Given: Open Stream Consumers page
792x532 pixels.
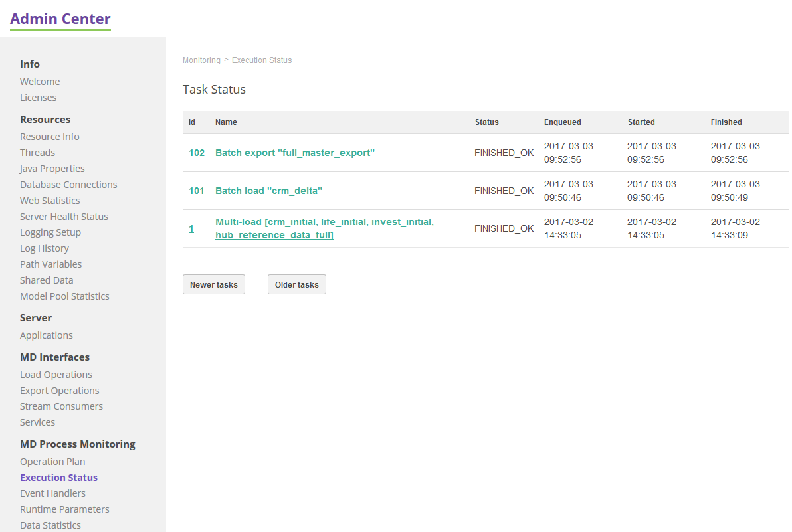Looking at the screenshot, I should 61,406.
